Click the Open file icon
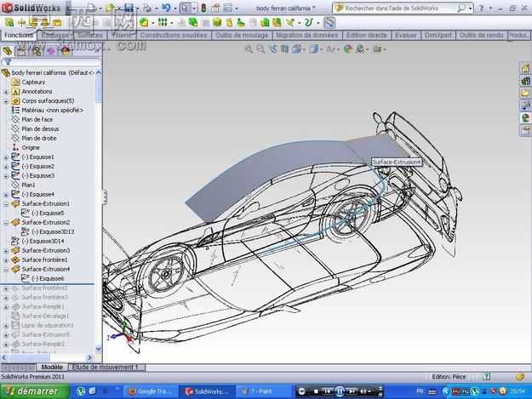The image size is (532, 399). (x=111, y=8)
